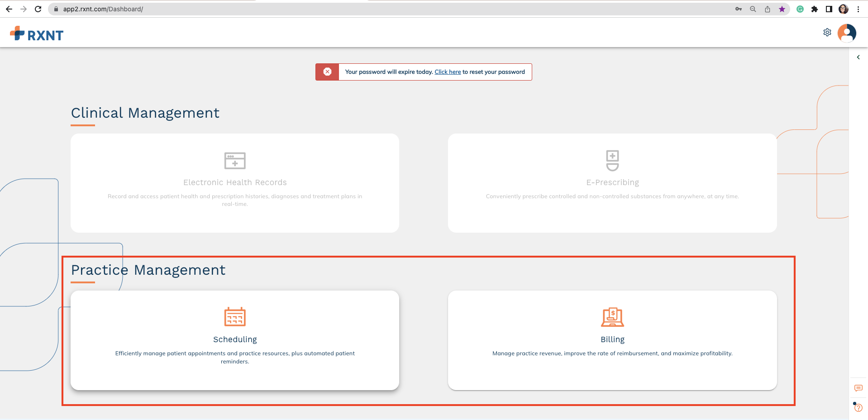
Task: Click the Practice Management heading
Action: pyautogui.click(x=148, y=270)
